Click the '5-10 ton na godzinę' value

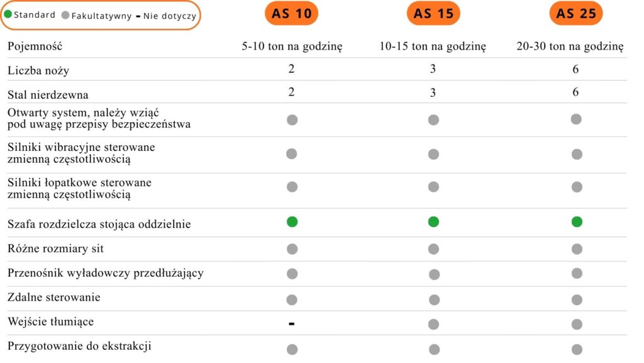292,46
